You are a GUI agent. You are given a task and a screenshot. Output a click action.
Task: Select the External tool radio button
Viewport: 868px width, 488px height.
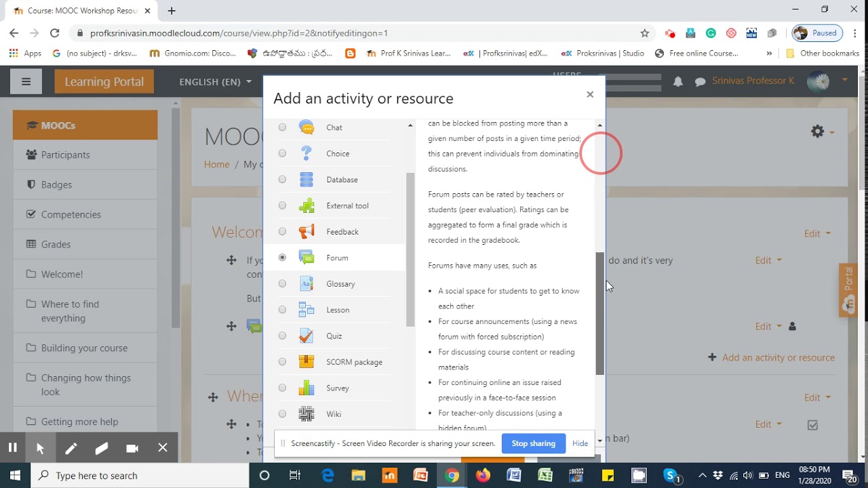282,205
